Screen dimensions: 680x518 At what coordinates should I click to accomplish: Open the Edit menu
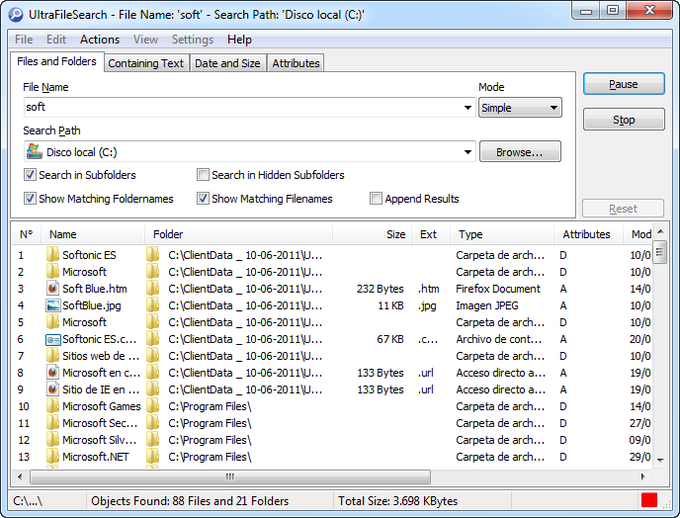point(56,39)
